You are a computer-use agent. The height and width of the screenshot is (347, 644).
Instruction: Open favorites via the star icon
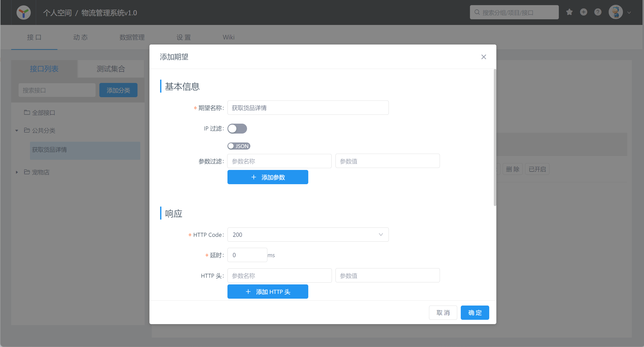(569, 12)
